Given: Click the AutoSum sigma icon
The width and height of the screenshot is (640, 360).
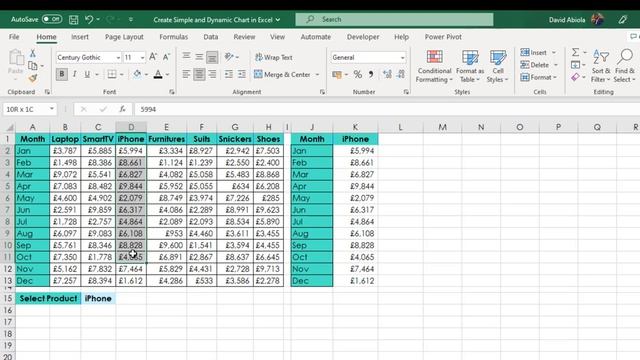Looking at the screenshot, I should [x=575, y=52].
